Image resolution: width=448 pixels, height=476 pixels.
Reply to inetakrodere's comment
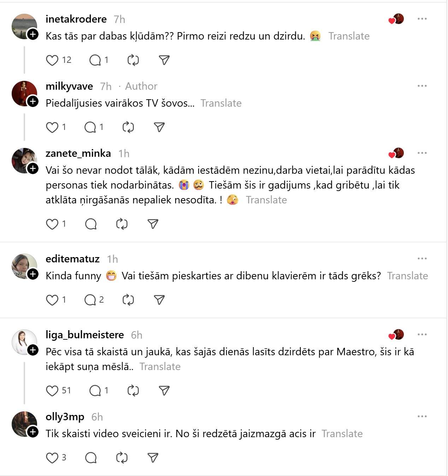(x=95, y=60)
